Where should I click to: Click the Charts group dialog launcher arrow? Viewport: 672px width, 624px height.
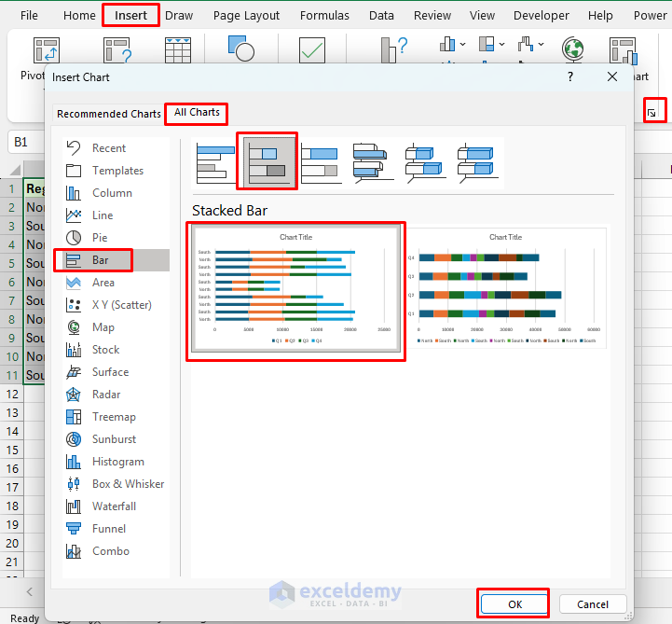651,113
